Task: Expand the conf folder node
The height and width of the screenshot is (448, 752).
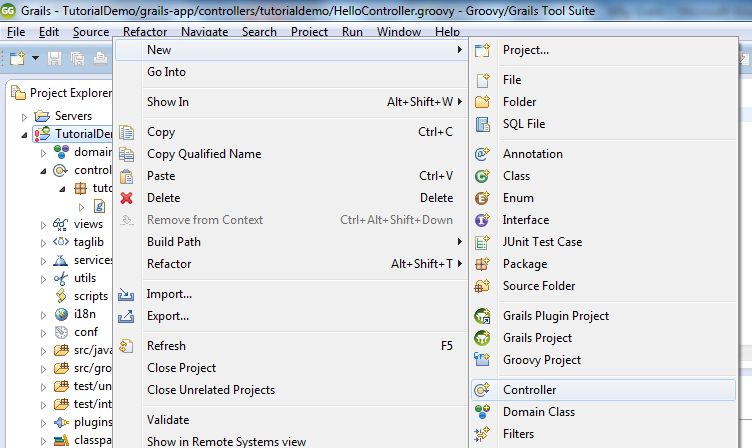Action: 43,333
